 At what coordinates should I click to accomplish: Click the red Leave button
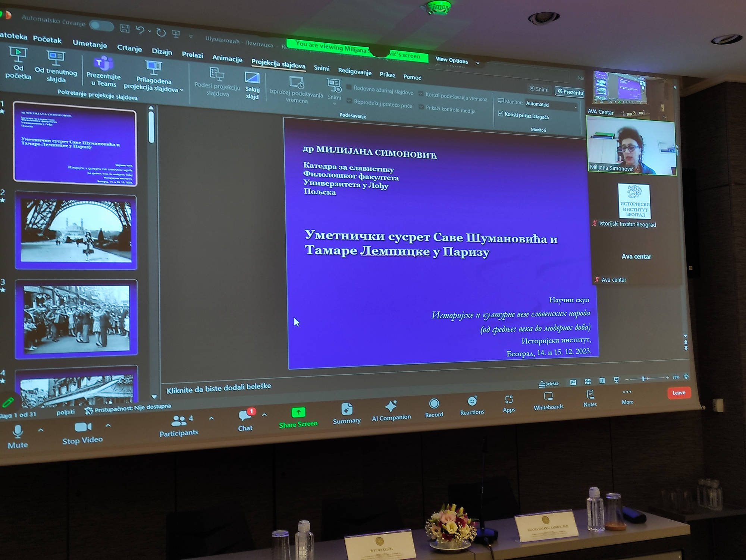click(679, 393)
